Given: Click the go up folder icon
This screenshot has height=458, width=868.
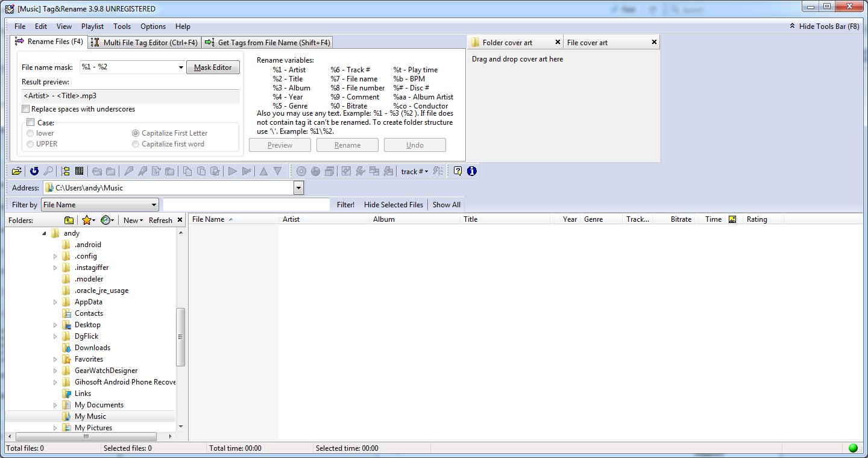Looking at the screenshot, I should [69, 220].
